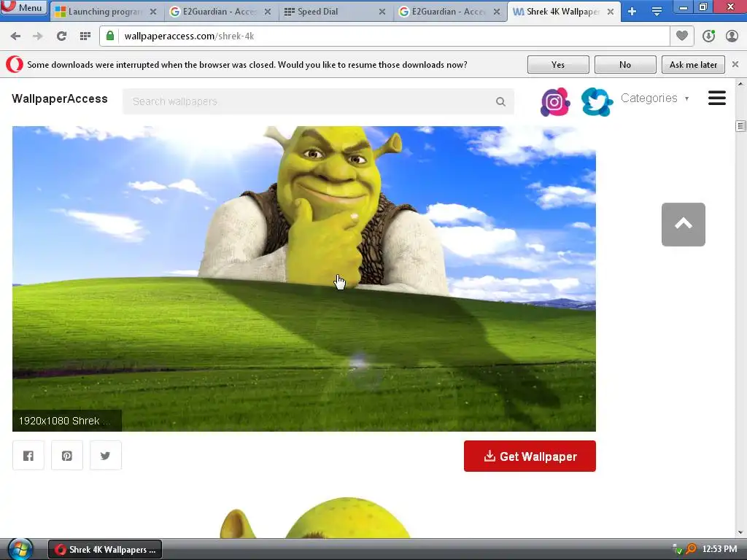Expand the Categories dropdown
This screenshot has height=560, width=747.
(654, 98)
